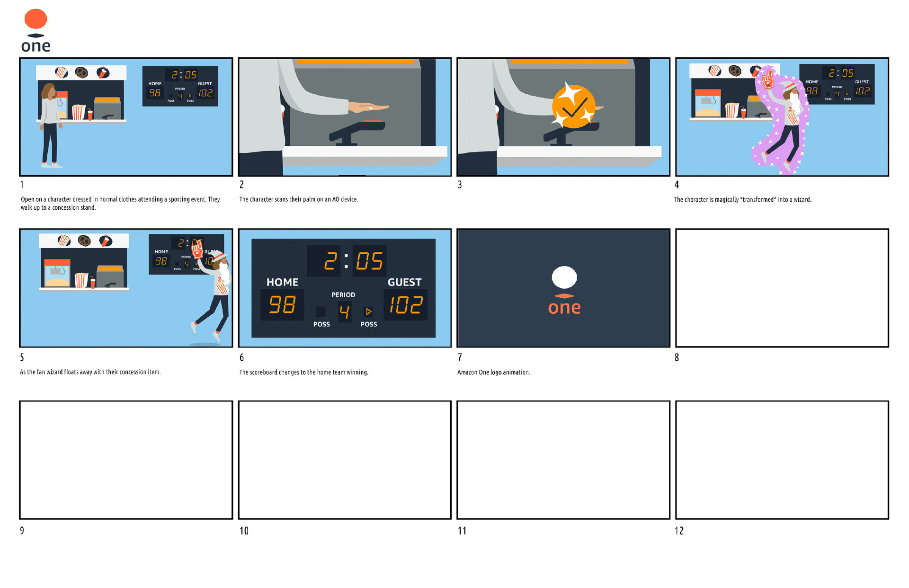The image size is (909, 588).
Task: Click the frame number 10 label
Action: (x=244, y=531)
